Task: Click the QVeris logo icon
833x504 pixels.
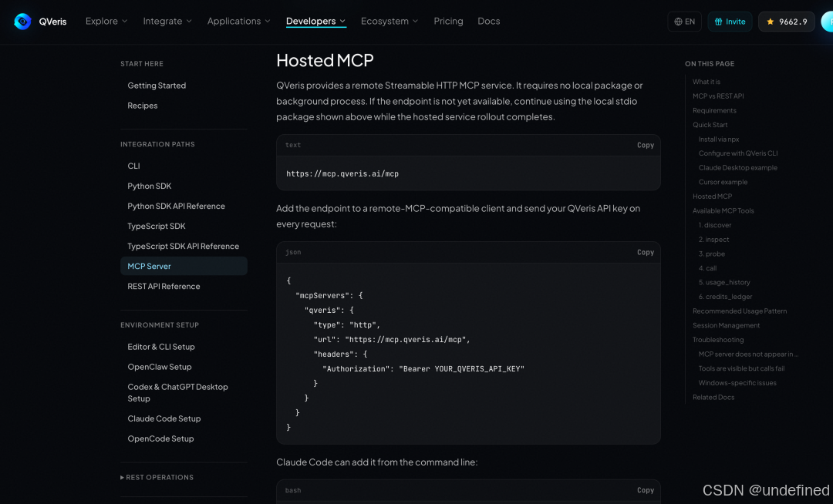Action: pyautogui.click(x=22, y=22)
